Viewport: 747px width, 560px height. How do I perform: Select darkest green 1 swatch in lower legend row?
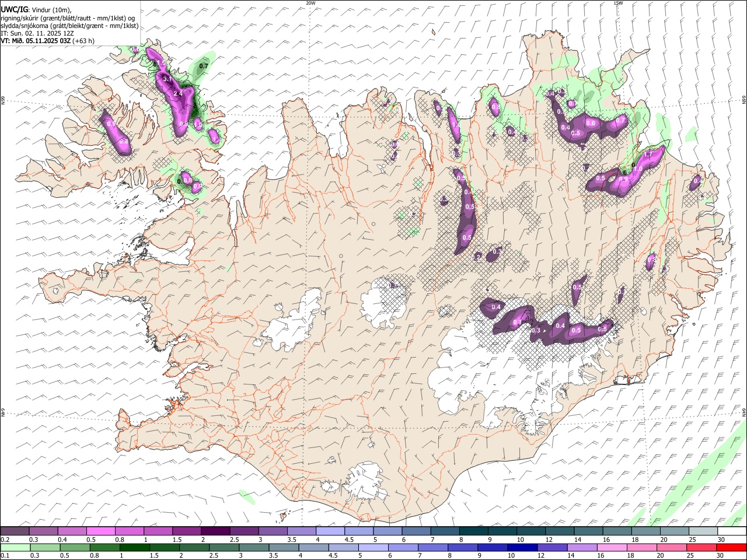point(135,547)
